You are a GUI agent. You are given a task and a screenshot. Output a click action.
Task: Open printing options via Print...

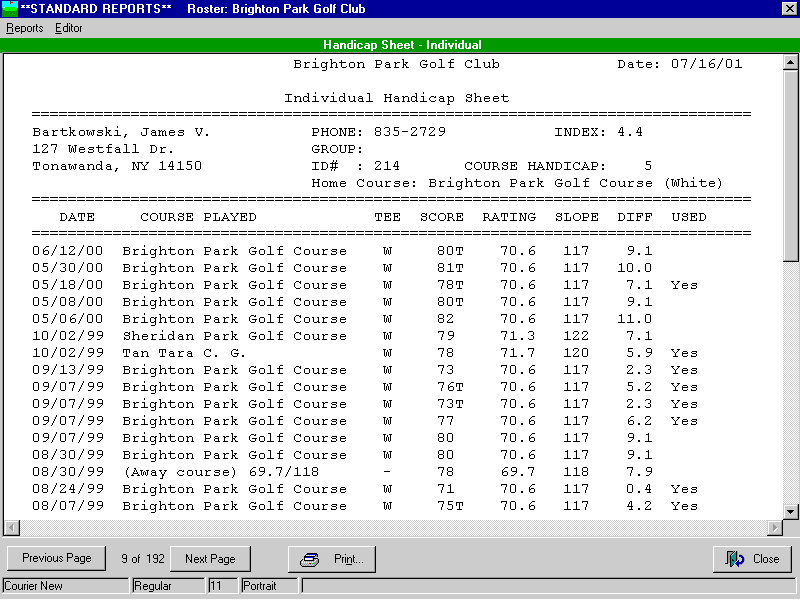[x=332, y=559]
